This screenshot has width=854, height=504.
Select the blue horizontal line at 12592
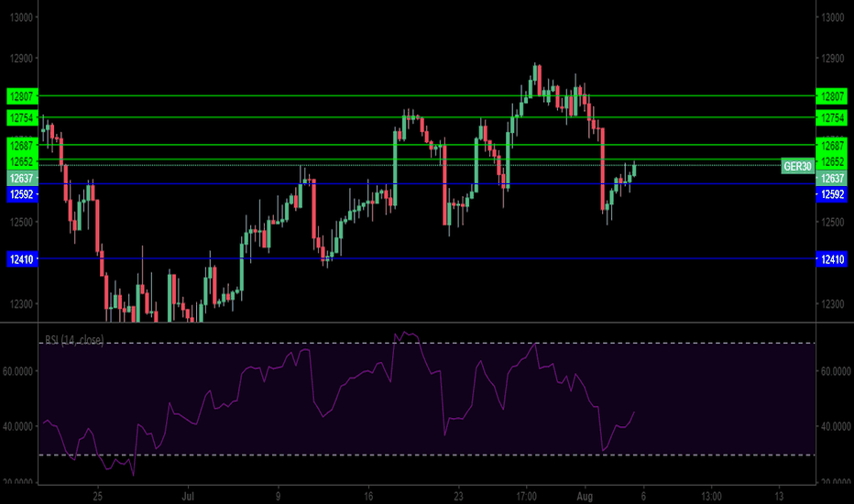coord(427,183)
